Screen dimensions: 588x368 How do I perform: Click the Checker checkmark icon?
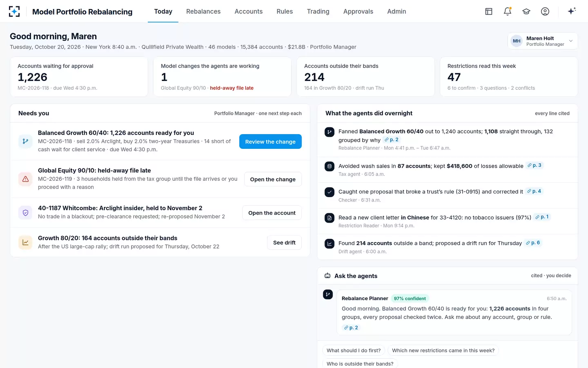pos(330,192)
